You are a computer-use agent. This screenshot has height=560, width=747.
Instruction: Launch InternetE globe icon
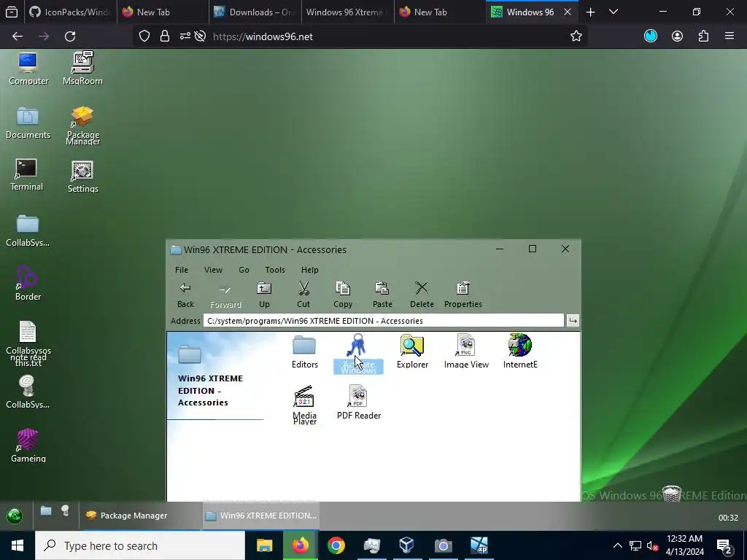pyautogui.click(x=519, y=352)
